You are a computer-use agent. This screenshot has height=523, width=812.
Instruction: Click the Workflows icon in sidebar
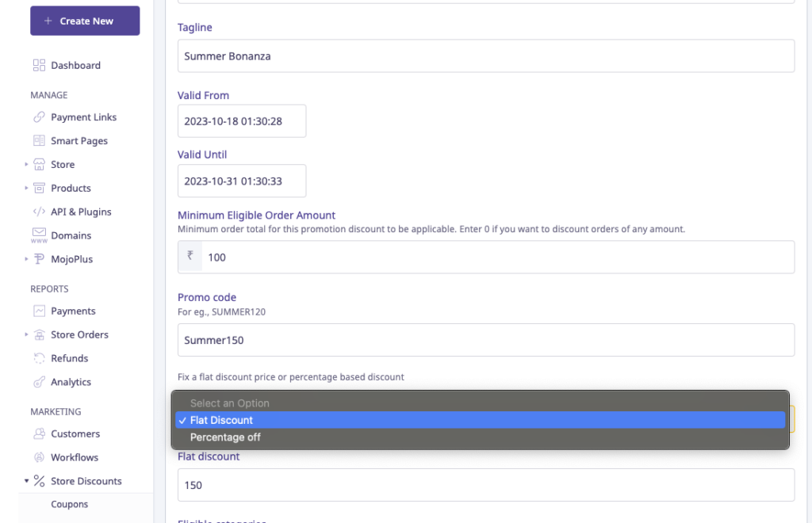(39, 457)
